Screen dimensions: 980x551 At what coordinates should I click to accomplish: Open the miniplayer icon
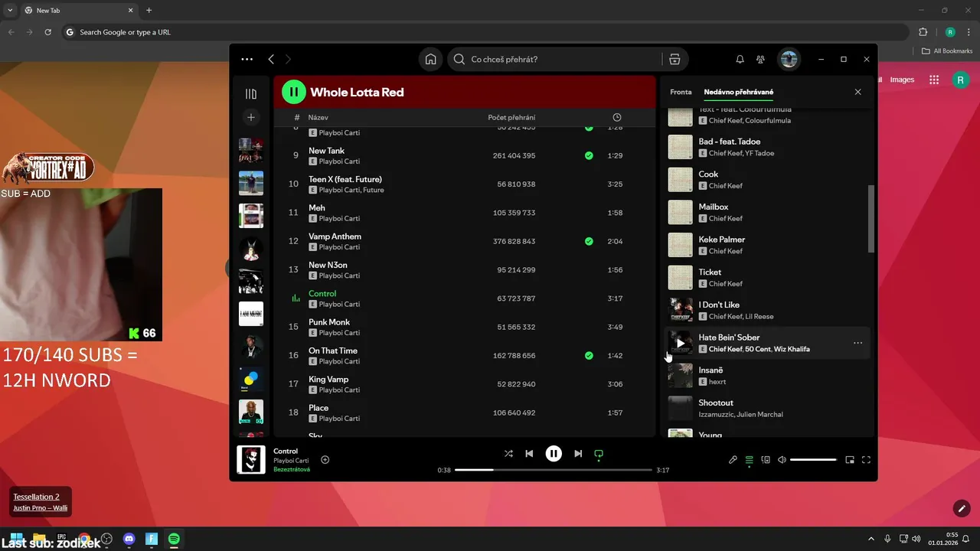point(850,460)
